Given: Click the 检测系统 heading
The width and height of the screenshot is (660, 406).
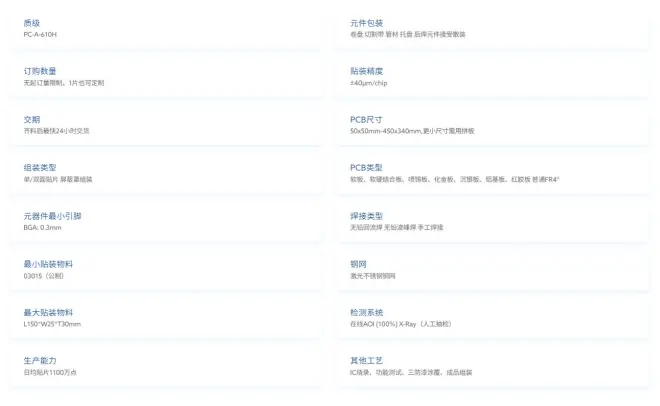Looking at the screenshot, I should point(366,312).
